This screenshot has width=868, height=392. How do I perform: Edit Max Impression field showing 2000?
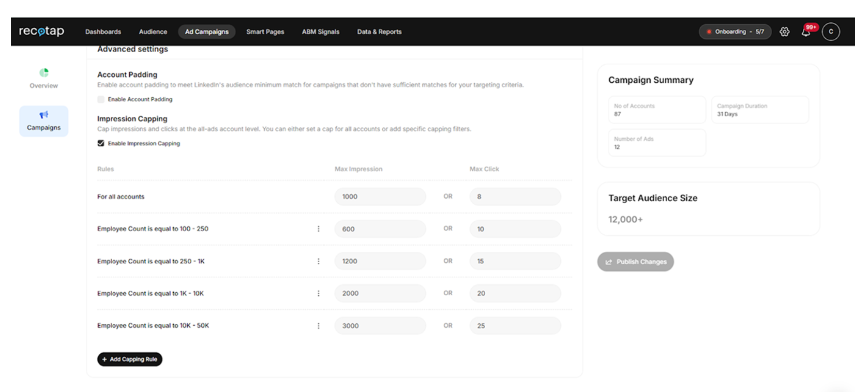[380, 293]
